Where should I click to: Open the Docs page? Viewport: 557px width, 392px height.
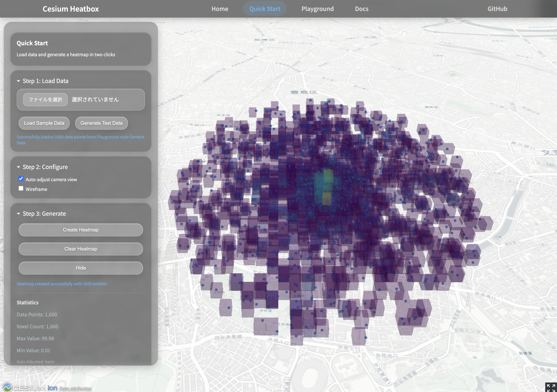[361, 9]
